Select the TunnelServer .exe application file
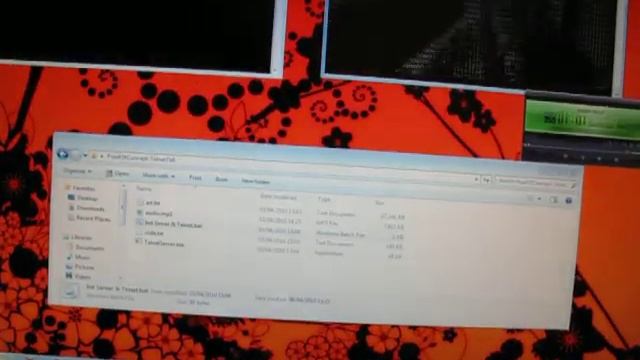 click(x=160, y=243)
